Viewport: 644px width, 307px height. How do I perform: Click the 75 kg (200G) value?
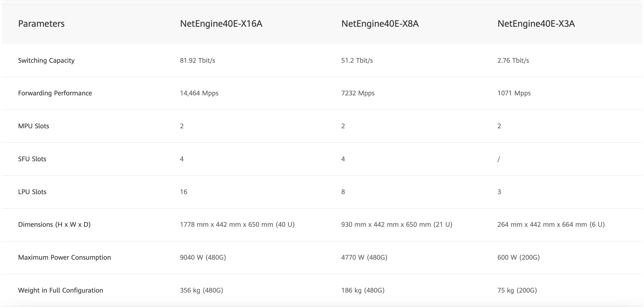(517, 290)
